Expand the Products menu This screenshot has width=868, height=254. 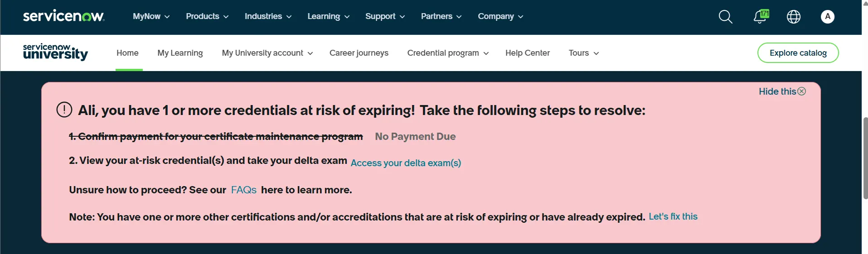(x=207, y=16)
